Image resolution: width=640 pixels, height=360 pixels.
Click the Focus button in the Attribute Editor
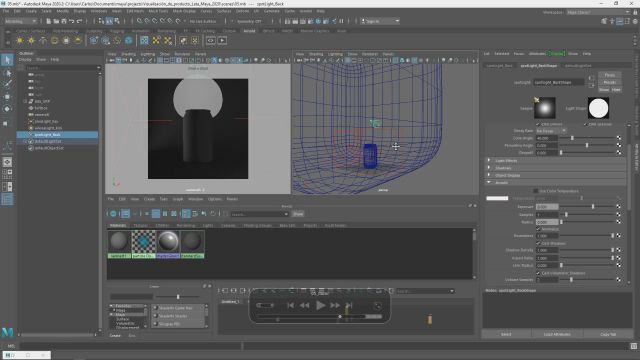pyautogui.click(x=610, y=75)
